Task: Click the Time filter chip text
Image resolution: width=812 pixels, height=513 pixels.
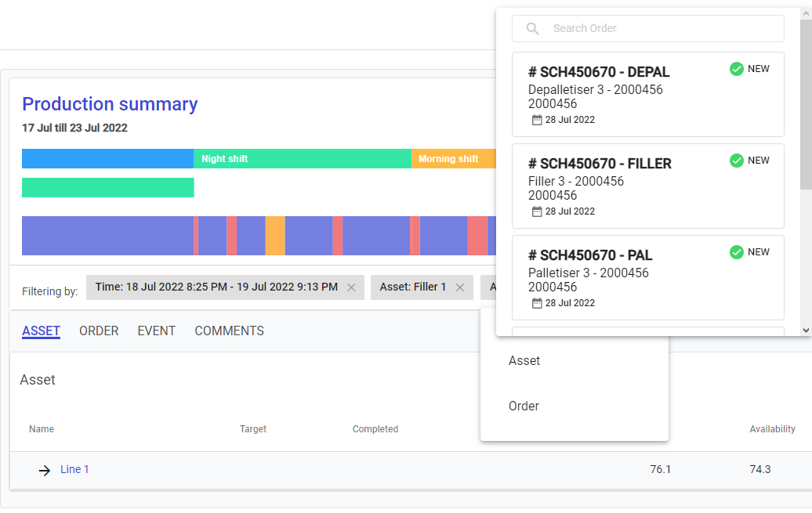Action: pyautogui.click(x=216, y=287)
